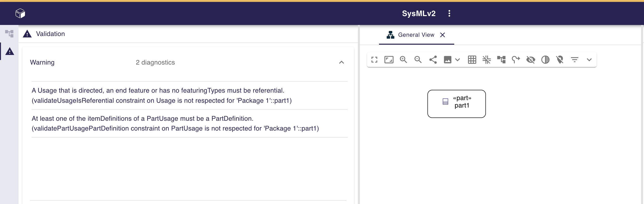
Task: Share the General View diagram
Action: tap(433, 60)
